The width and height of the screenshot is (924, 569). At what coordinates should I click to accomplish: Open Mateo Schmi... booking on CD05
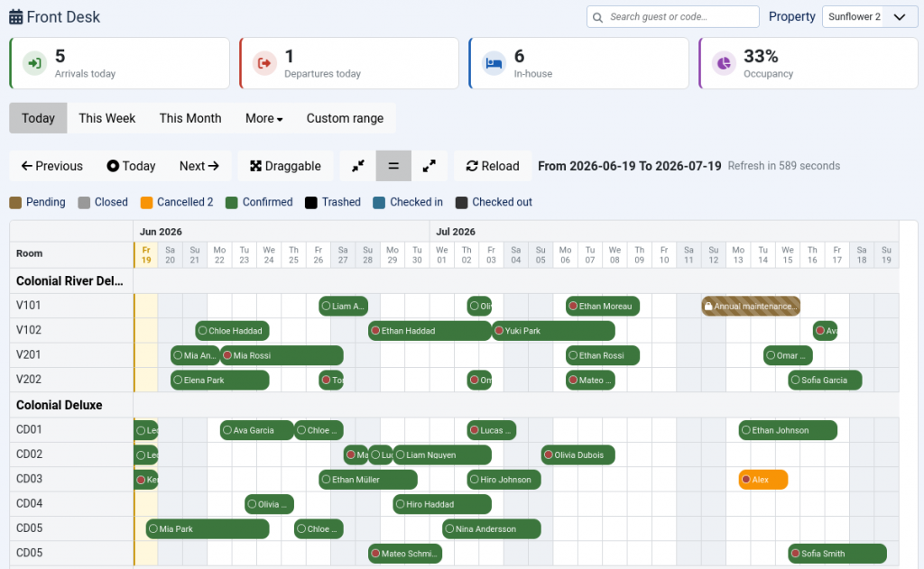(x=405, y=555)
